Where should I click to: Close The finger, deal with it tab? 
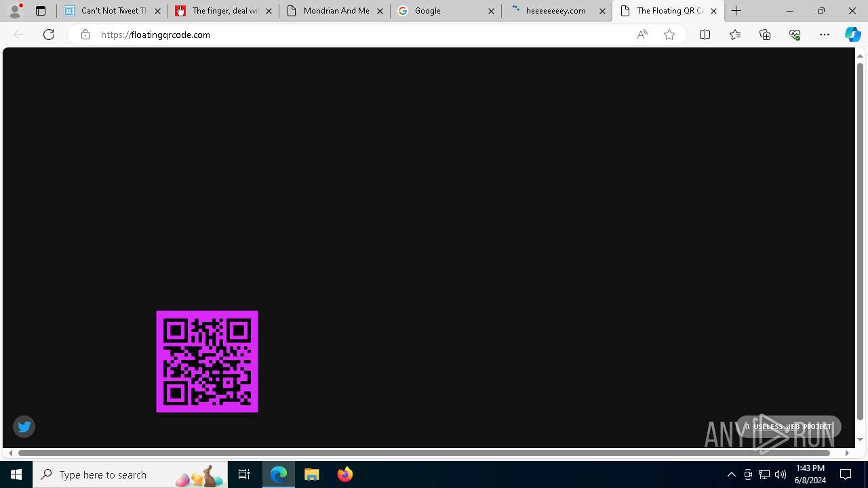coord(269,11)
